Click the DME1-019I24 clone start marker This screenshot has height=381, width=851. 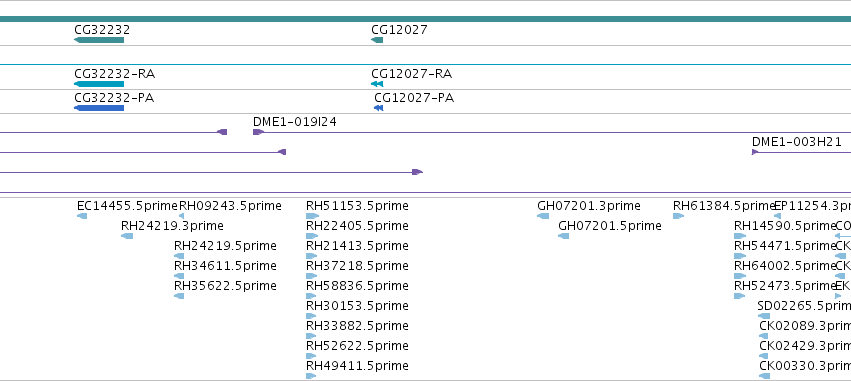pyautogui.click(x=258, y=132)
